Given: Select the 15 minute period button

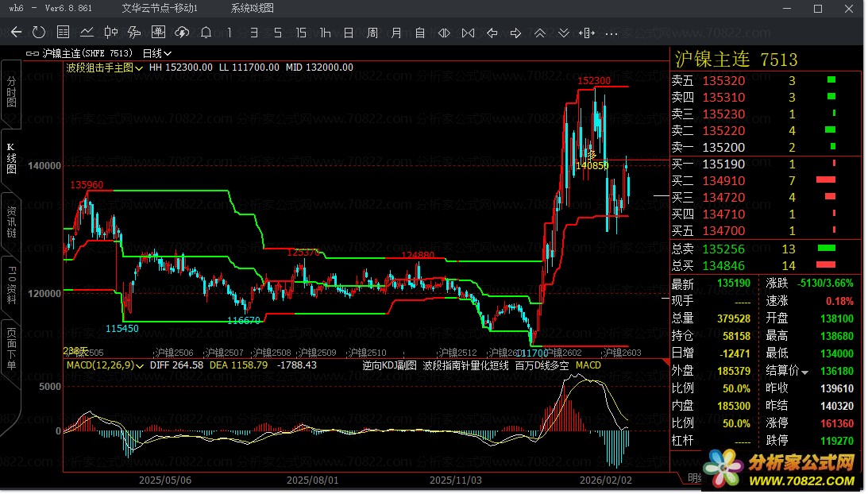Looking at the screenshot, I should click(x=301, y=33).
